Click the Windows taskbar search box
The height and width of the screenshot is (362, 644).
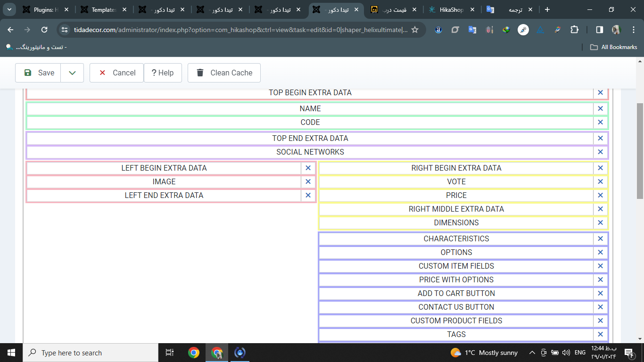pos(90,353)
